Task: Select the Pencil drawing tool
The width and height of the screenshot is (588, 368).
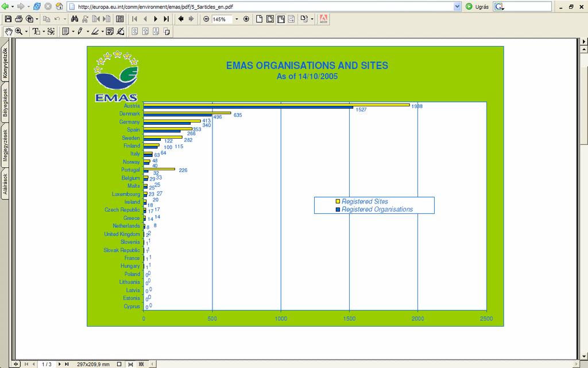Action: (80, 32)
